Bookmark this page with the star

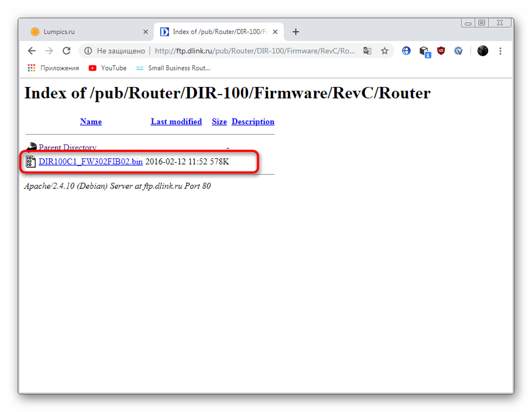(x=385, y=51)
